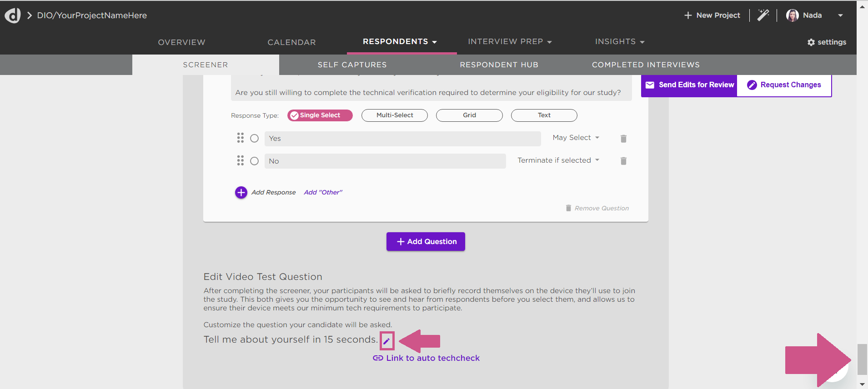The height and width of the screenshot is (389, 868).
Task: Edit the video test question pencil icon
Action: pyautogui.click(x=387, y=341)
